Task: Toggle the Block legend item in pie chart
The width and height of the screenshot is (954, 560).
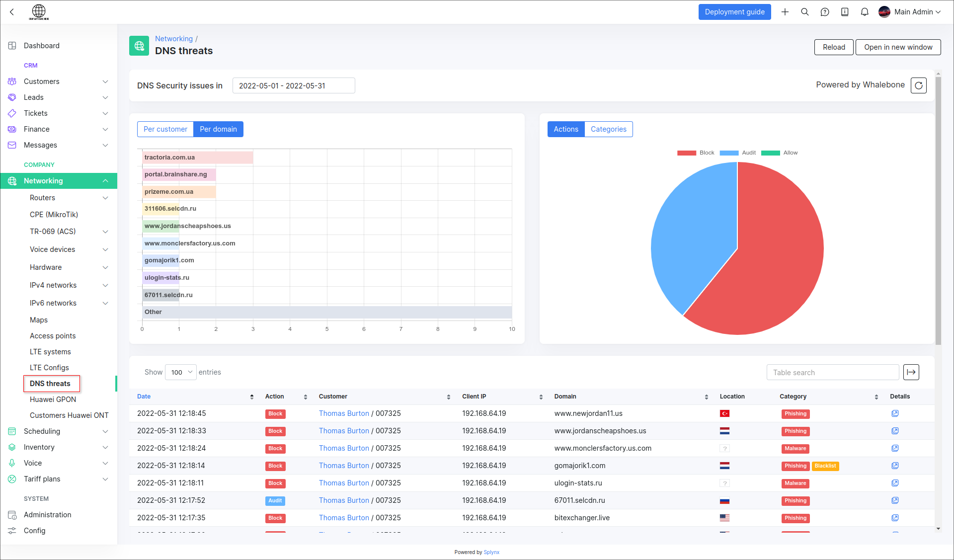Action: (696, 153)
